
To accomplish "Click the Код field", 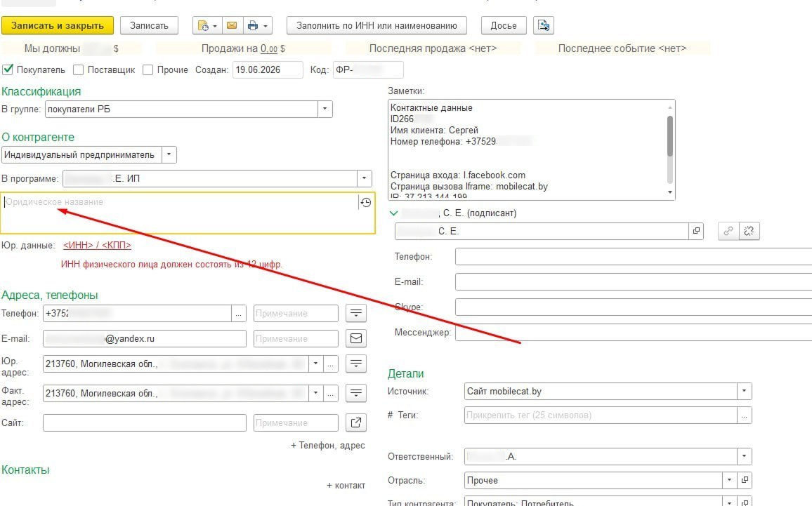I will coord(368,70).
